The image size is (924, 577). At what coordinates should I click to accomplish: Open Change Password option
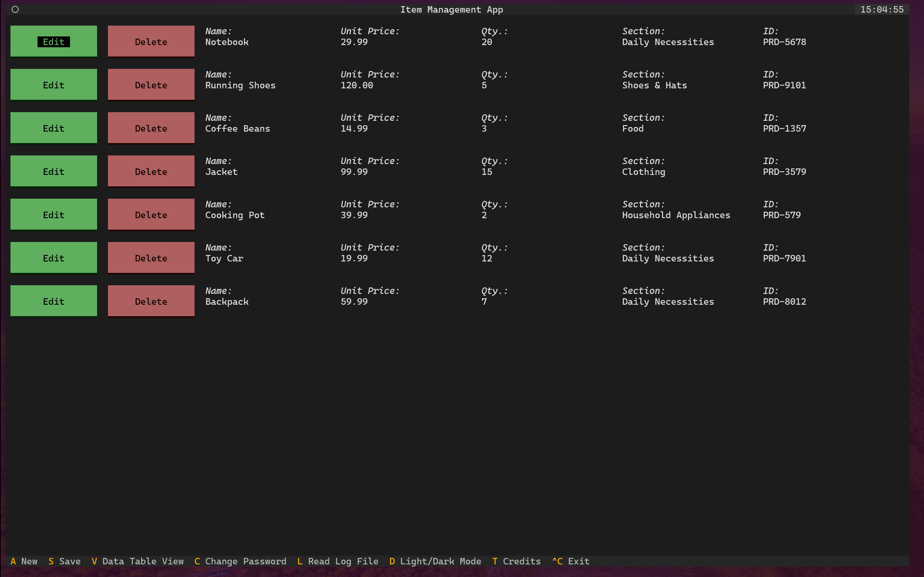[240, 561]
